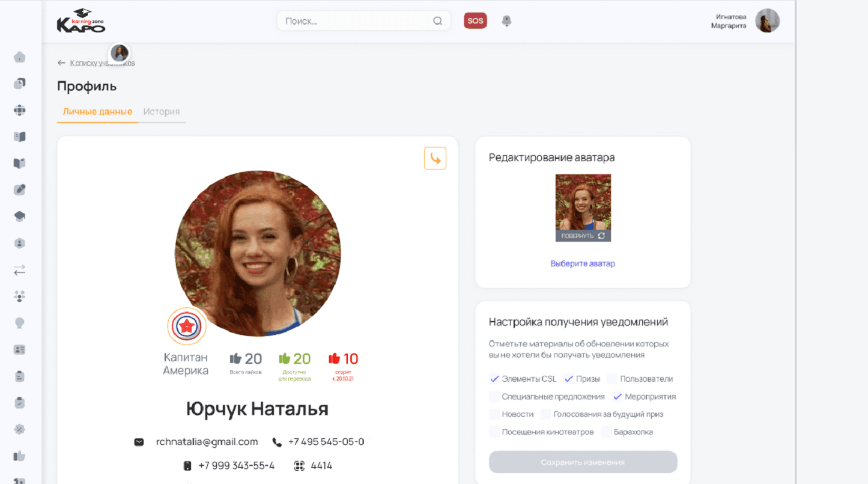Screen dimensions: 868x484
Task: Click the home icon in the sidebar
Action: [x=19, y=58]
